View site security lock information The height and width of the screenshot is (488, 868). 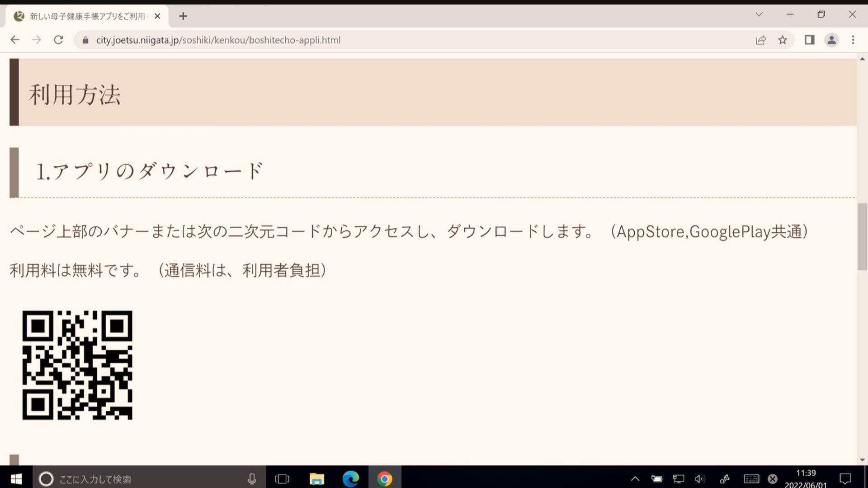(85, 40)
